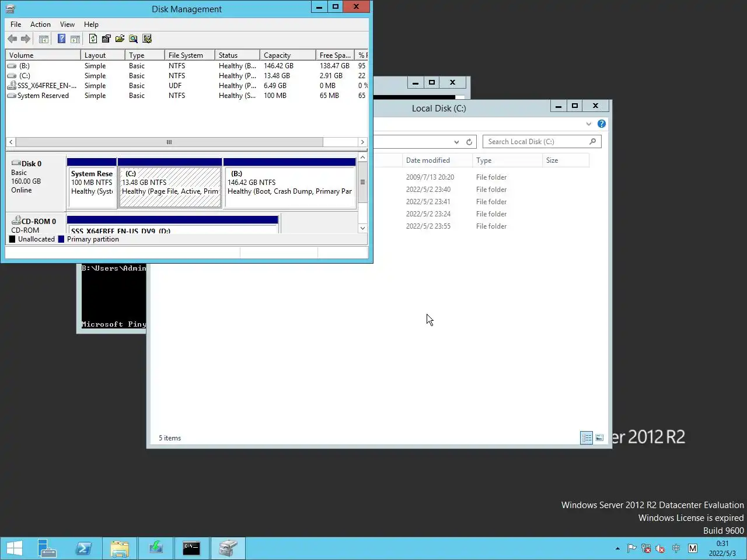
Task: Switch Explorer to Large icons view icon
Action: 599,437
